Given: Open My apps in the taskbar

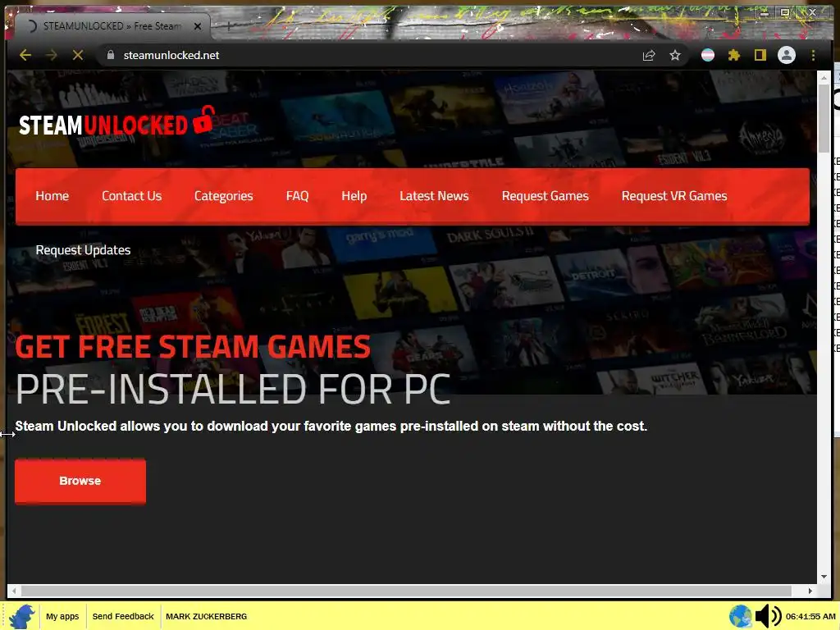Looking at the screenshot, I should (62, 616).
